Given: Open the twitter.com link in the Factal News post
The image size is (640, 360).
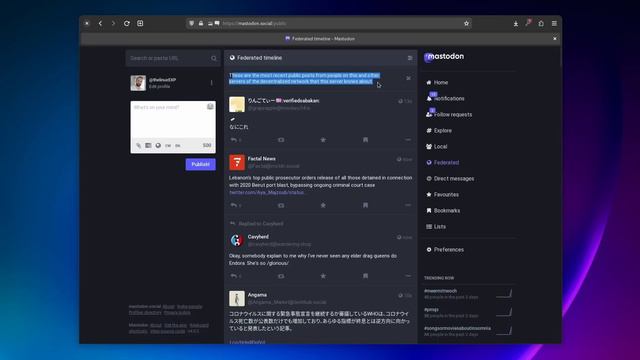Looking at the screenshot, I should tap(267, 192).
